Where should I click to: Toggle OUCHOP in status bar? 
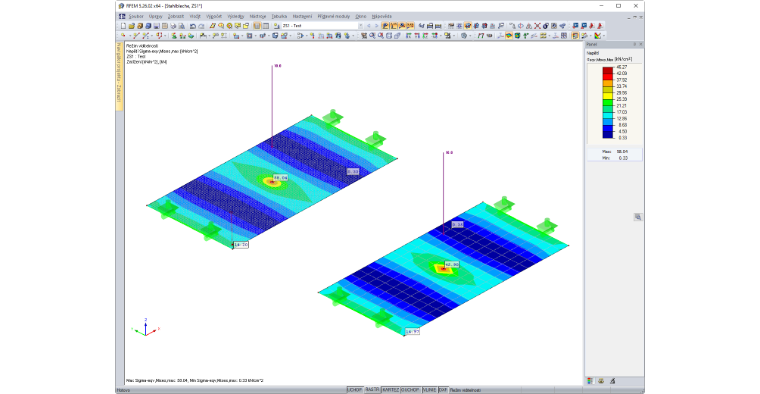coord(411,390)
